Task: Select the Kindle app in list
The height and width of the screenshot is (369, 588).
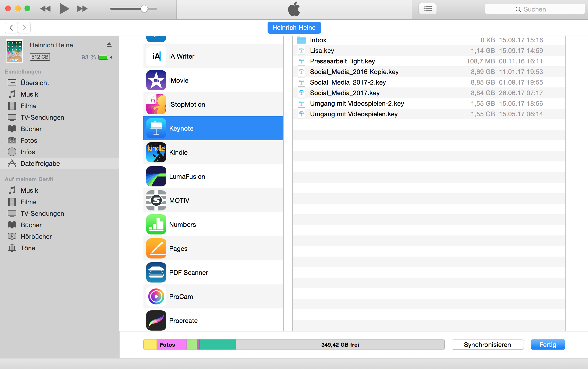Action: (x=178, y=153)
